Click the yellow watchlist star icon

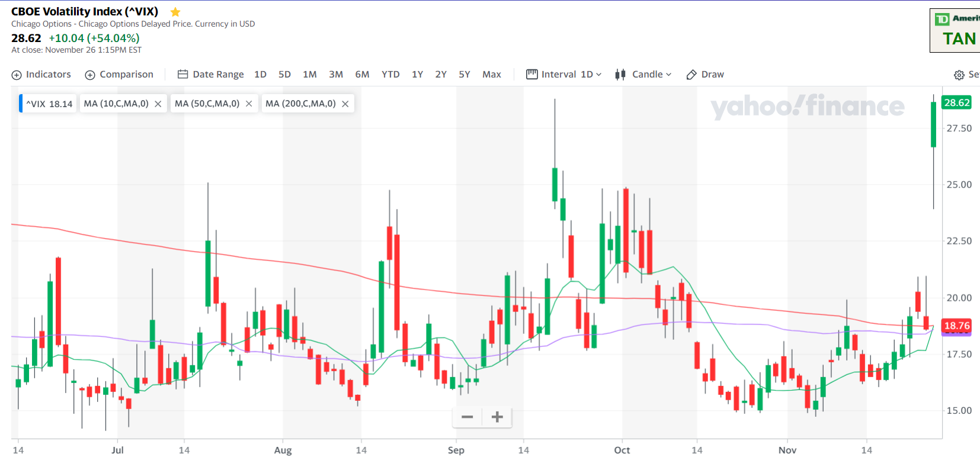(175, 12)
